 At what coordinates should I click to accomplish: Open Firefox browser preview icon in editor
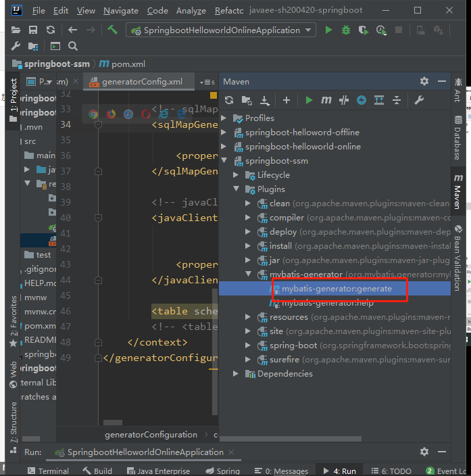[111, 114]
